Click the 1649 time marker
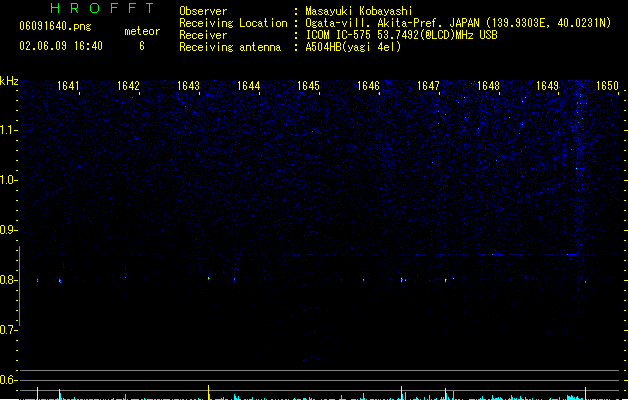This screenshot has width=629, height=400. coord(548,86)
